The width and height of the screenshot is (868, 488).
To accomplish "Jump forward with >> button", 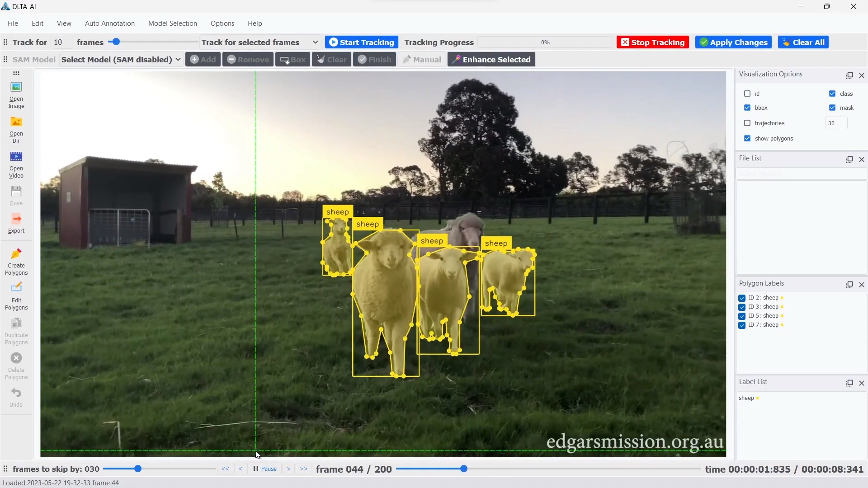I will click(304, 469).
